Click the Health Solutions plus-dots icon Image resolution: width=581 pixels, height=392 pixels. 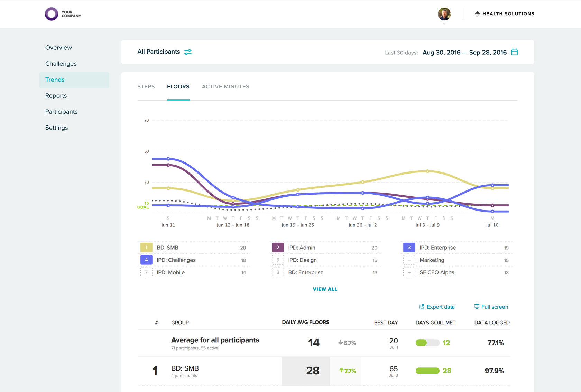(x=478, y=14)
